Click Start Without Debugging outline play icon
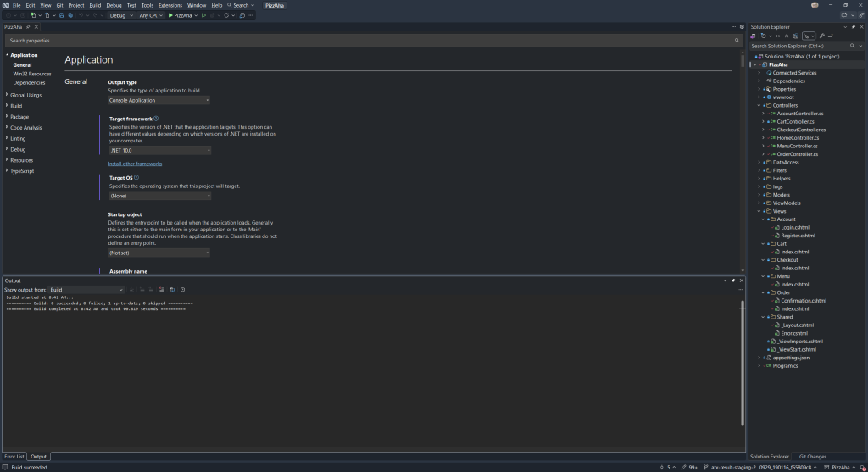868x472 pixels. point(203,15)
